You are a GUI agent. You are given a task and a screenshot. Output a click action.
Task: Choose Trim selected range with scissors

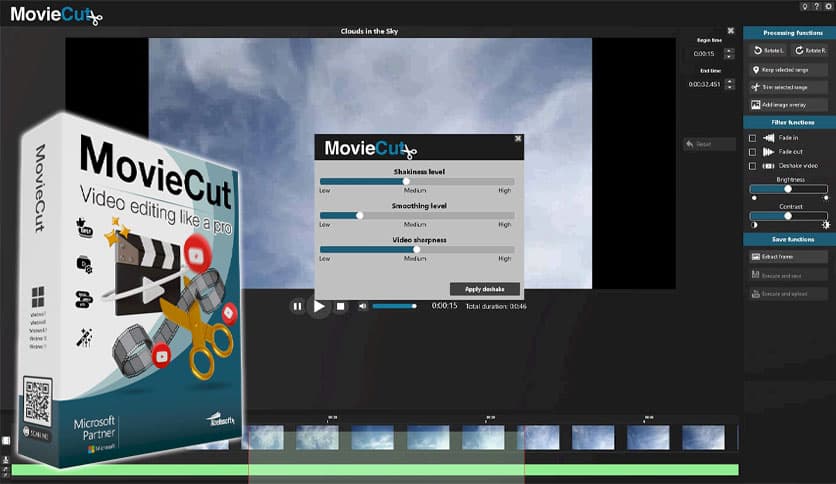[x=788, y=87]
